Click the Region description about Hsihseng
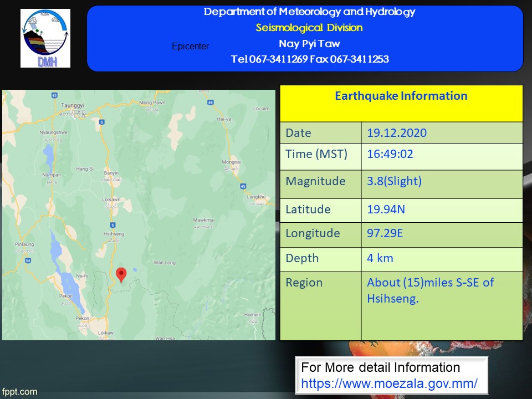The image size is (532, 399). tap(430, 290)
